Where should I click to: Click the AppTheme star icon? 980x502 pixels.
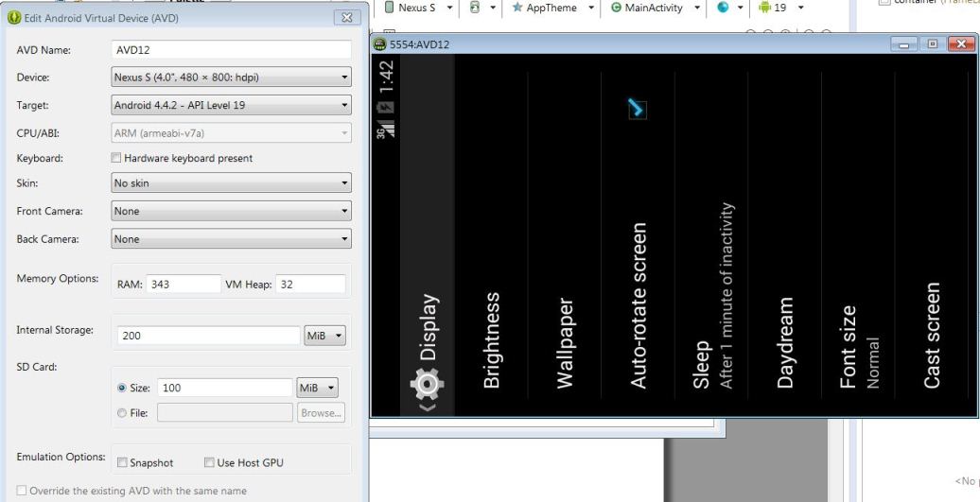click(x=516, y=8)
